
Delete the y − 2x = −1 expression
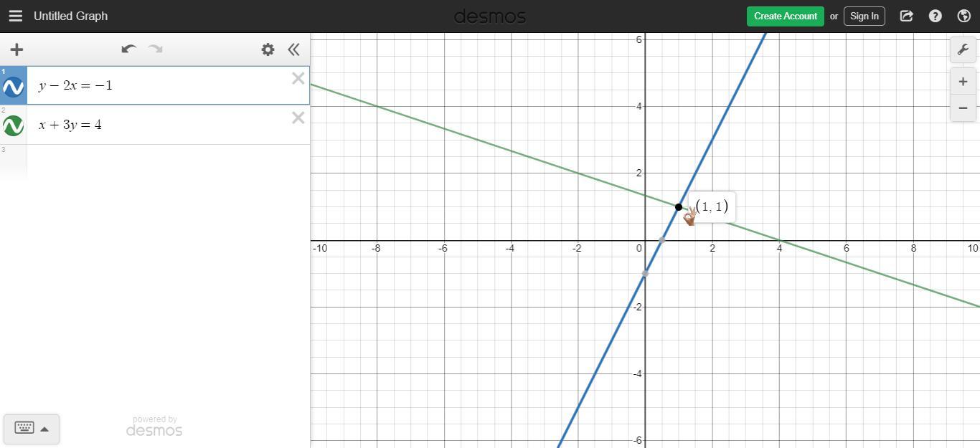tap(298, 79)
